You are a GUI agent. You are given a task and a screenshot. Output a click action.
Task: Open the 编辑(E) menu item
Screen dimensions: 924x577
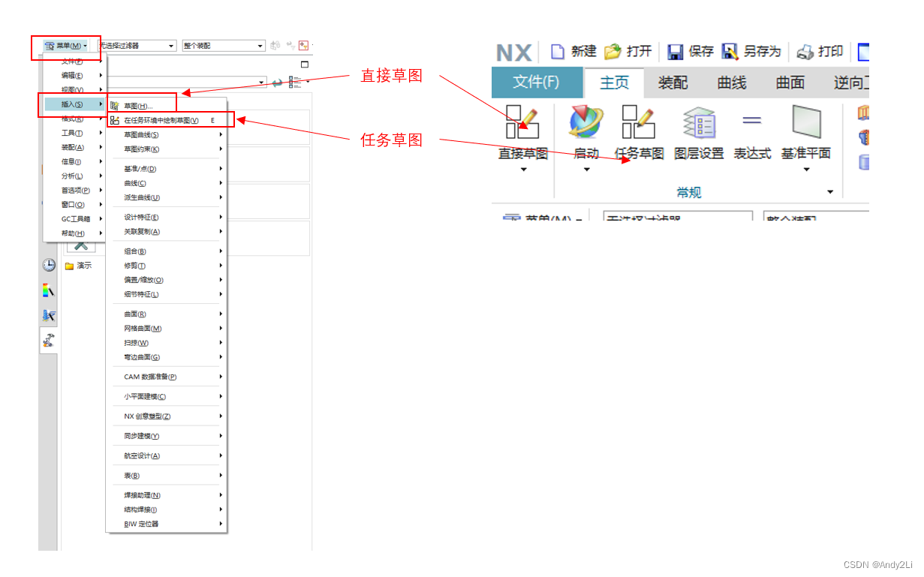(74, 75)
